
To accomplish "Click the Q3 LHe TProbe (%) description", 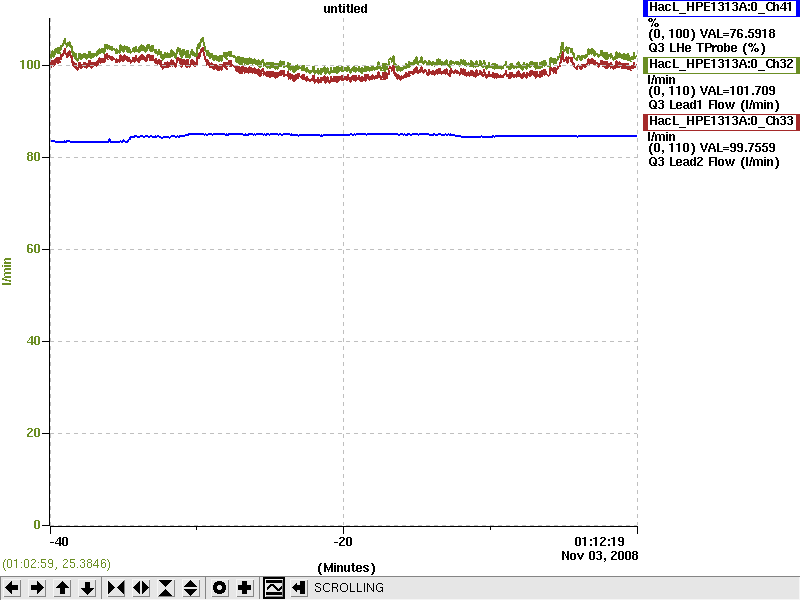I will [x=707, y=48].
